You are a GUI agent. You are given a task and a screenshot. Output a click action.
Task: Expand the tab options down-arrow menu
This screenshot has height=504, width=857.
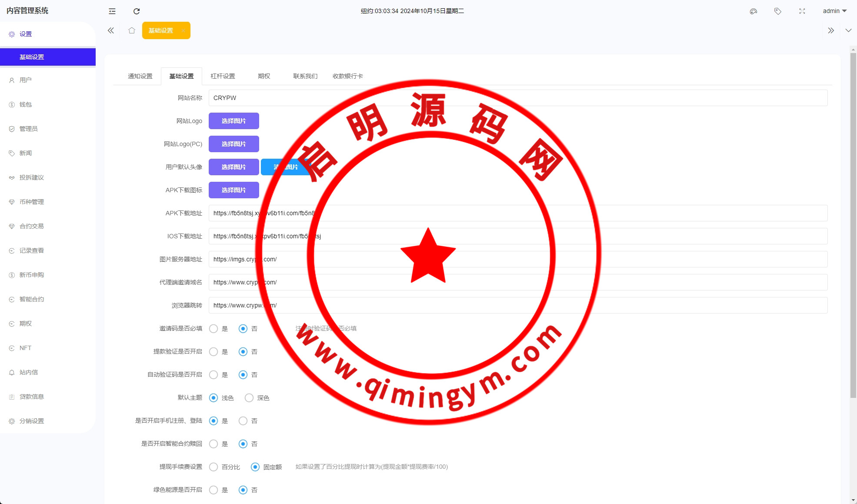click(x=848, y=30)
